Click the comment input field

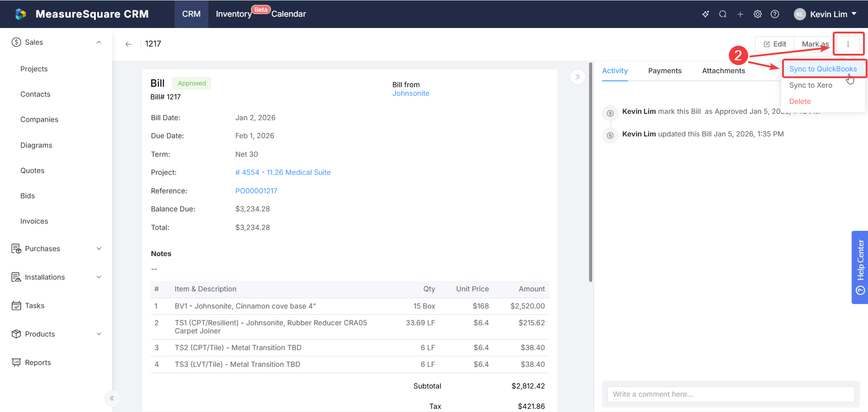pos(731,394)
